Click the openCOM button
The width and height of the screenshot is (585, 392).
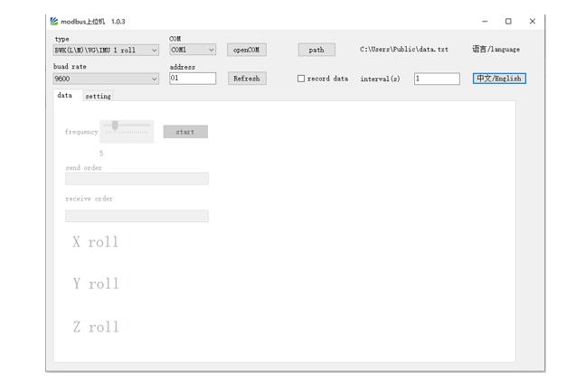[x=245, y=50]
